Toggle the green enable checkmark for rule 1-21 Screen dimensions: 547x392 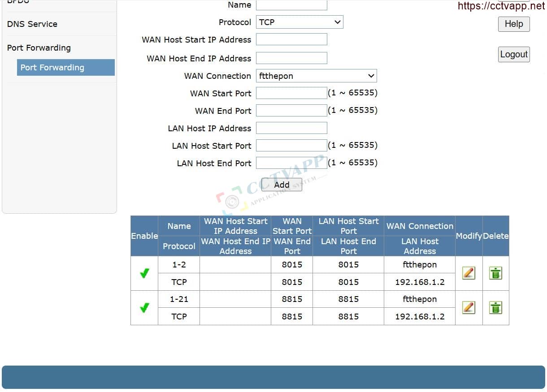tap(144, 308)
